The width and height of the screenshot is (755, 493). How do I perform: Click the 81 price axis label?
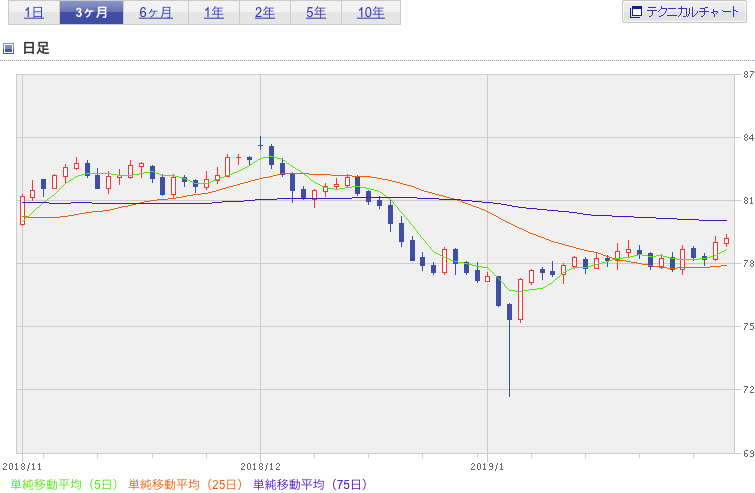[x=748, y=201]
